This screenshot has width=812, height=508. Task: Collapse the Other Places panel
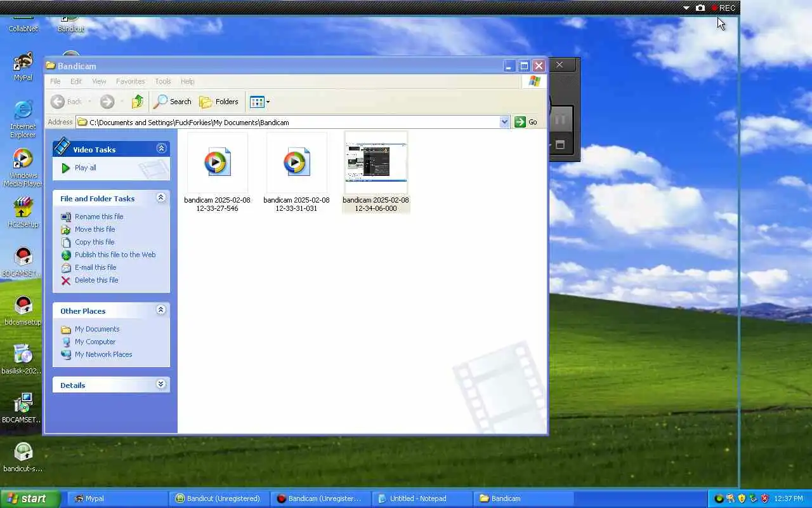pyautogui.click(x=161, y=311)
